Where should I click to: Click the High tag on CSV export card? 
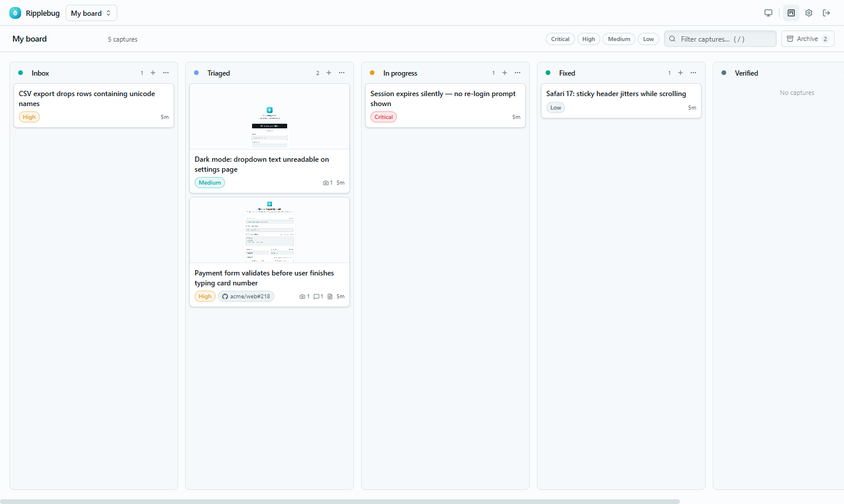(x=29, y=117)
